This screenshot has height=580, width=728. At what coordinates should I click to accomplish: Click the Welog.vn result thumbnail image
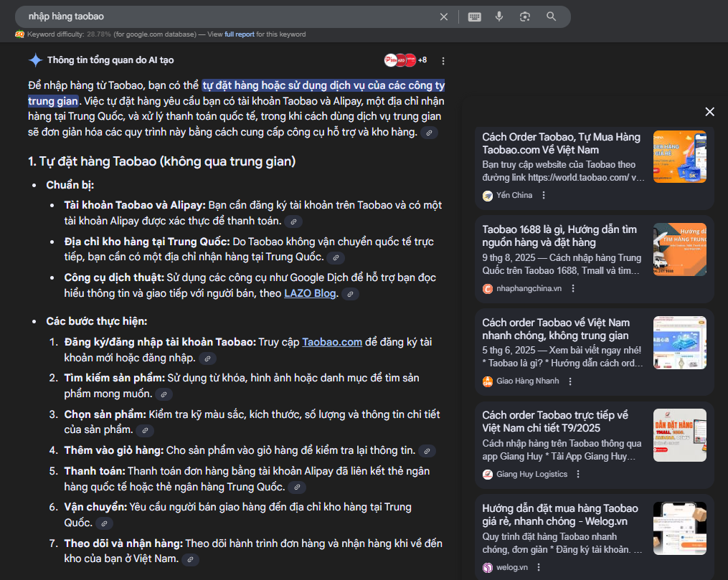679,528
